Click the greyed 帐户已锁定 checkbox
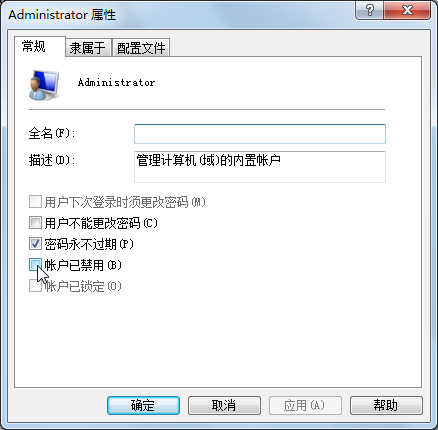The image size is (438, 430). point(35,286)
